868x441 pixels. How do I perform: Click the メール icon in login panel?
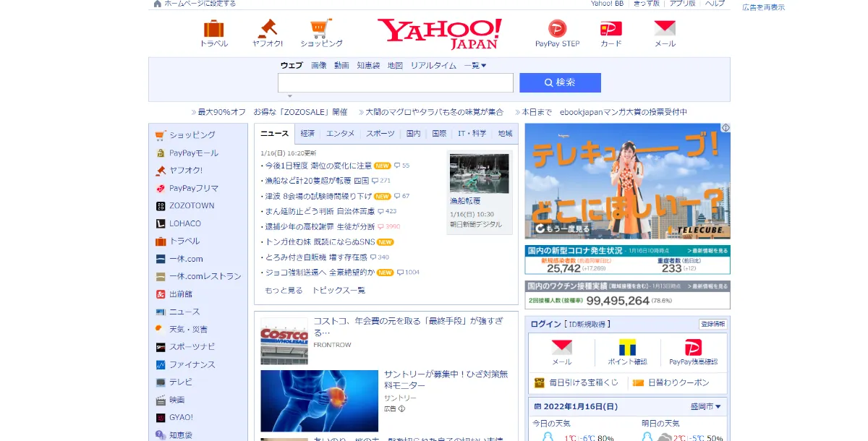562,348
